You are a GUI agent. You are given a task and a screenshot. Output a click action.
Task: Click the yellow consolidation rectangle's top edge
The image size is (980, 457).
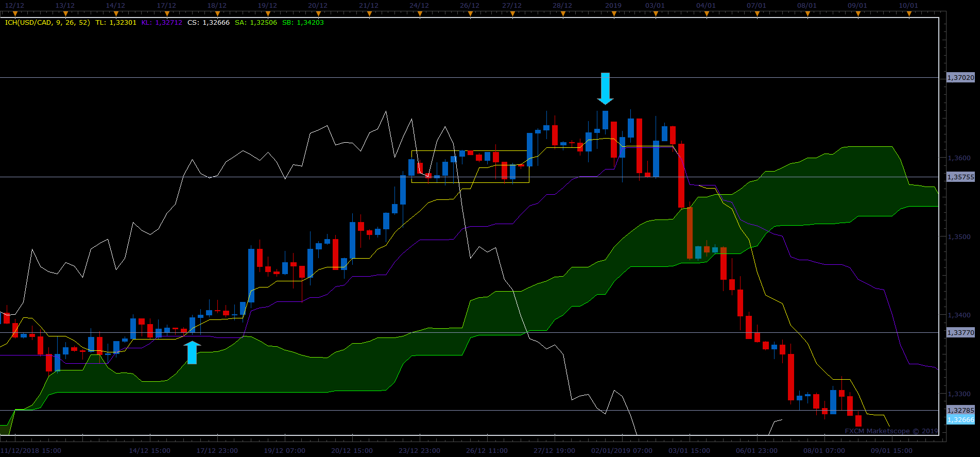tap(470, 150)
